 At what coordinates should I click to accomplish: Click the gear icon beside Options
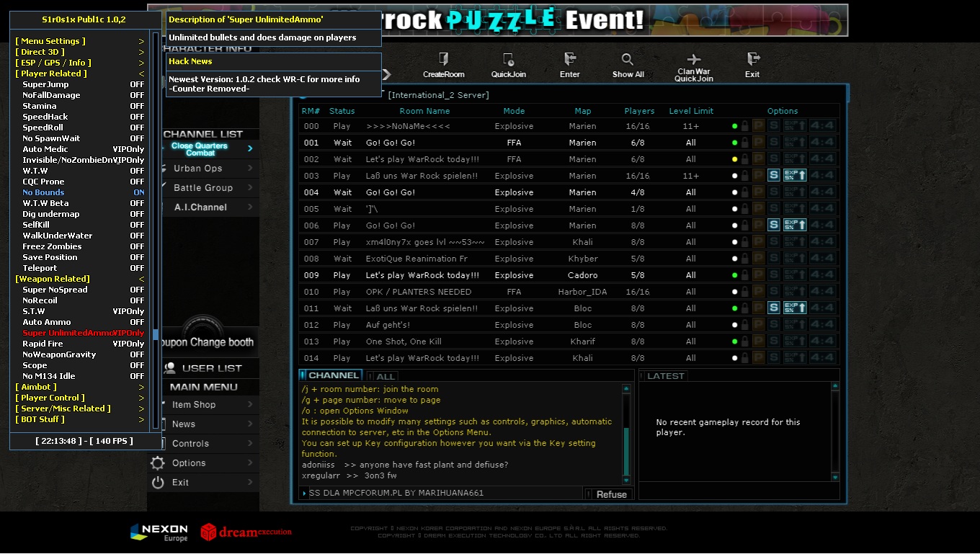point(158,463)
